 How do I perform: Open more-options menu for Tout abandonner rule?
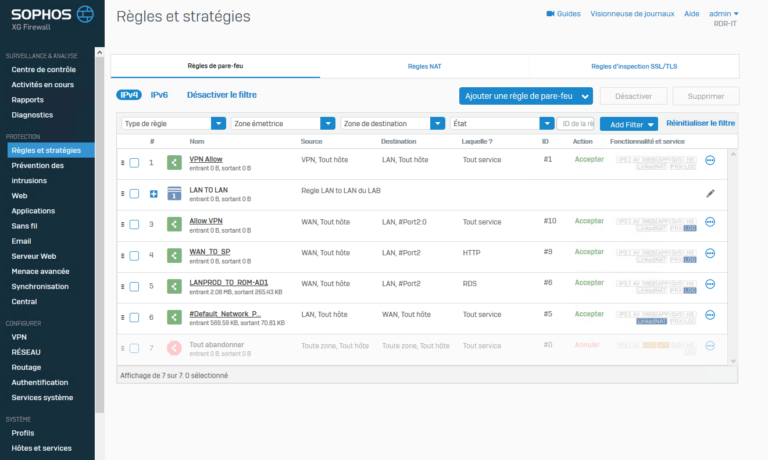tap(710, 346)
